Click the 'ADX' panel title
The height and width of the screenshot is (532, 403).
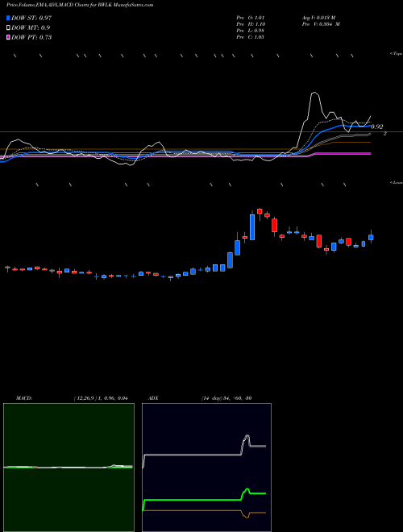point(154,398)
